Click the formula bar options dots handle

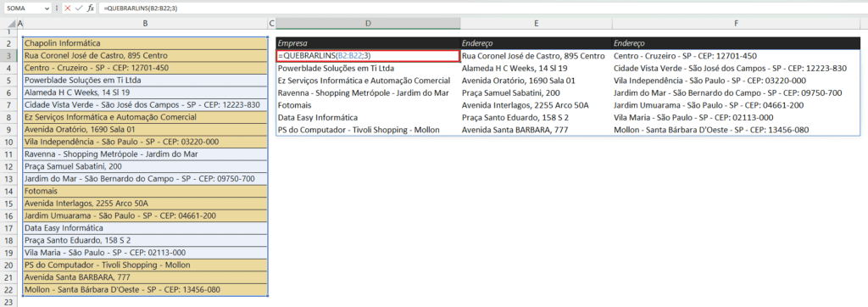(56, 8)
